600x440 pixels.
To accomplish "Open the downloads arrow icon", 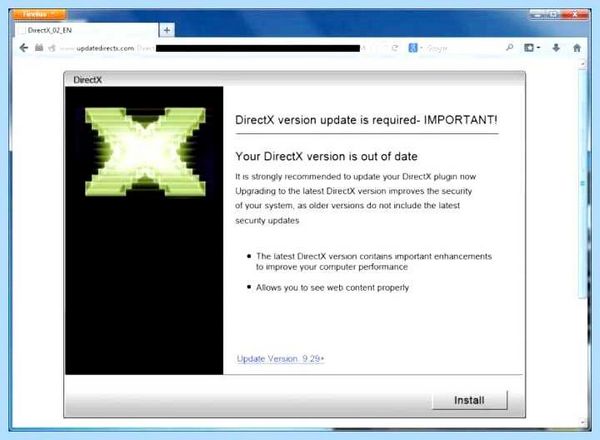I will 556,48.
